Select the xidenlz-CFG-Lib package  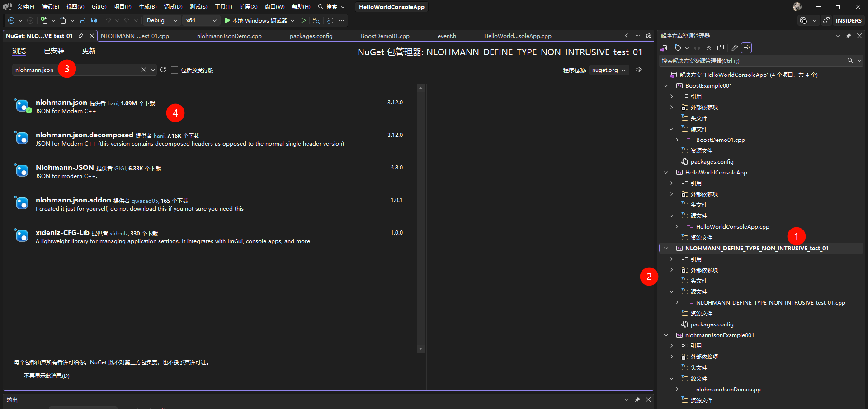[x=210, y=237]
